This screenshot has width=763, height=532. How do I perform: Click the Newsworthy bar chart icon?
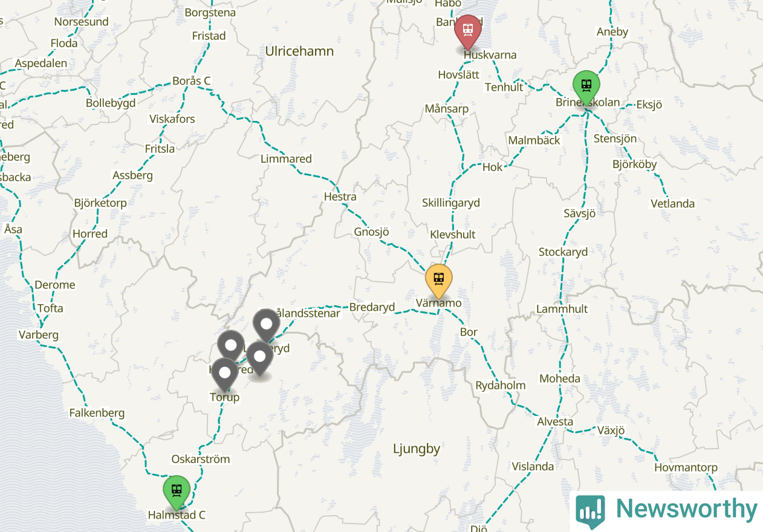click(590, 509)
